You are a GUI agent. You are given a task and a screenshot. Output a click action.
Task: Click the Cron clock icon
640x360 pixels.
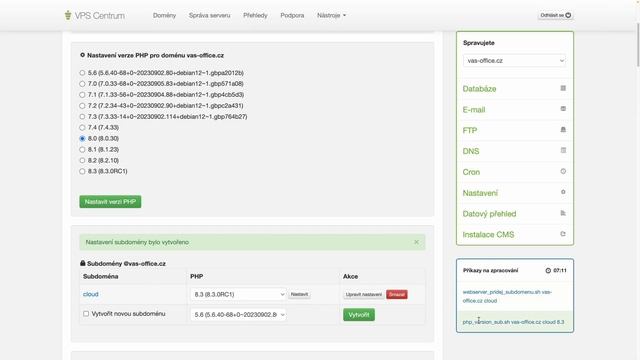563,171
